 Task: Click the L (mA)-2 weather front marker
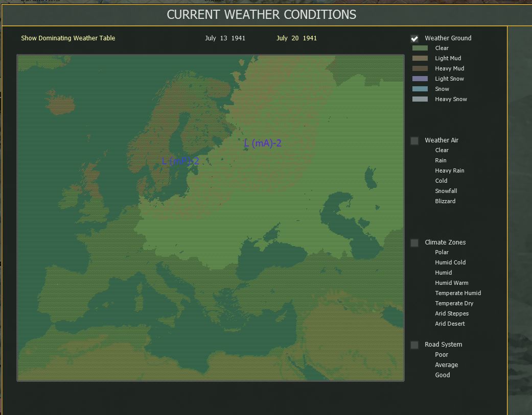(x=263, y=143)
